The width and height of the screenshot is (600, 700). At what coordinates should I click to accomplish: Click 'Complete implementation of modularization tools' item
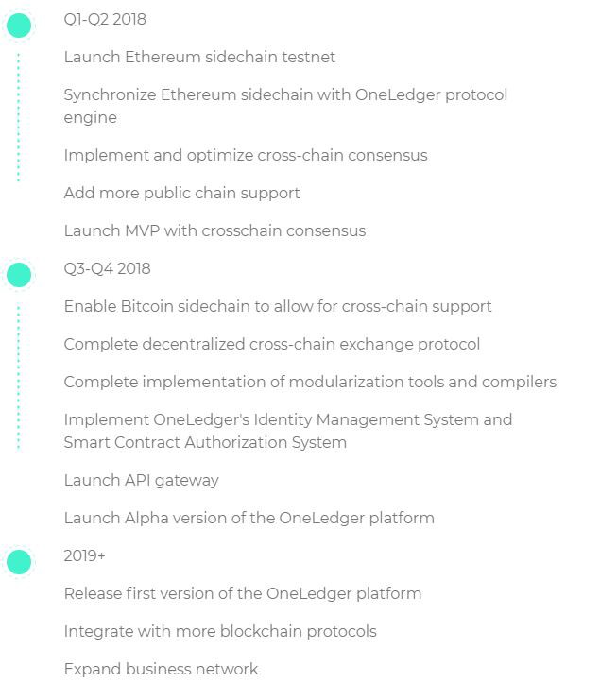310,383
